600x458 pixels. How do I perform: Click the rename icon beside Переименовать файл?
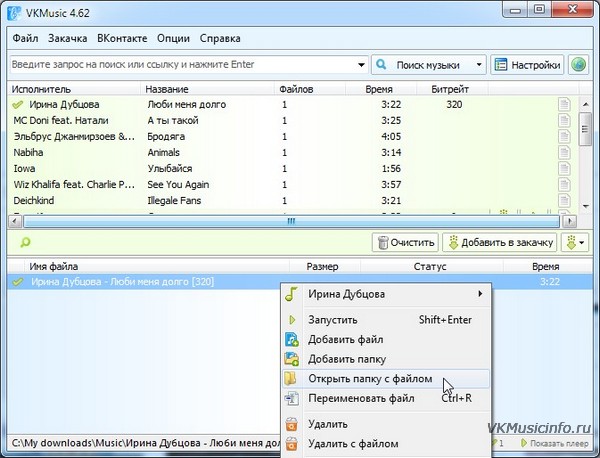coord(292,398)
